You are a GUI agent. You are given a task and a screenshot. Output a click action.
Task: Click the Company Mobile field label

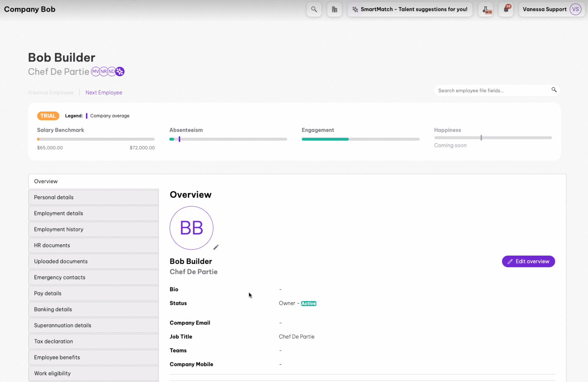(x=191, y=364)
